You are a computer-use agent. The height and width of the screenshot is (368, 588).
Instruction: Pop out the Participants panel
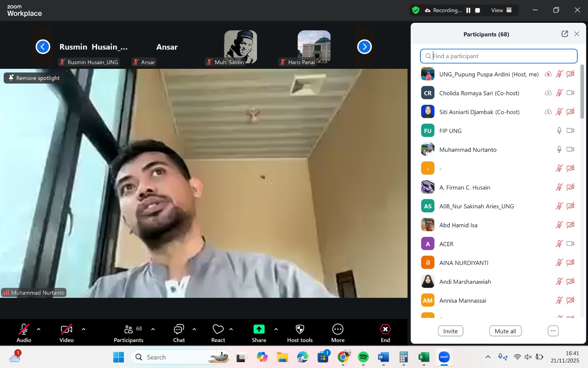[x=564, y=34]
